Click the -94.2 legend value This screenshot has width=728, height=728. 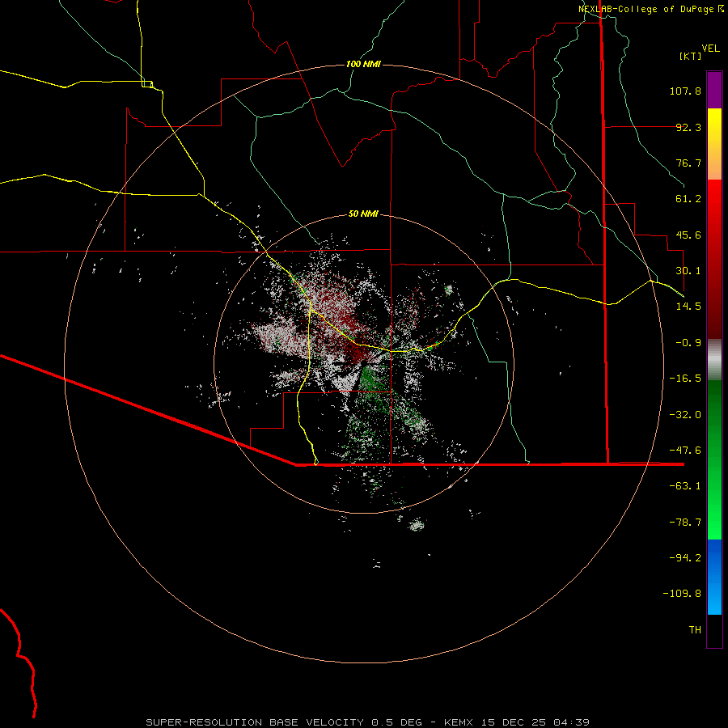(685, 558)
